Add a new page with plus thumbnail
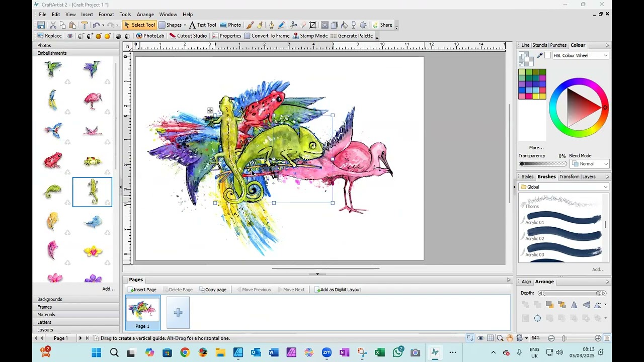The height and width of the screenshot is (362, 644). coord(178,312)
